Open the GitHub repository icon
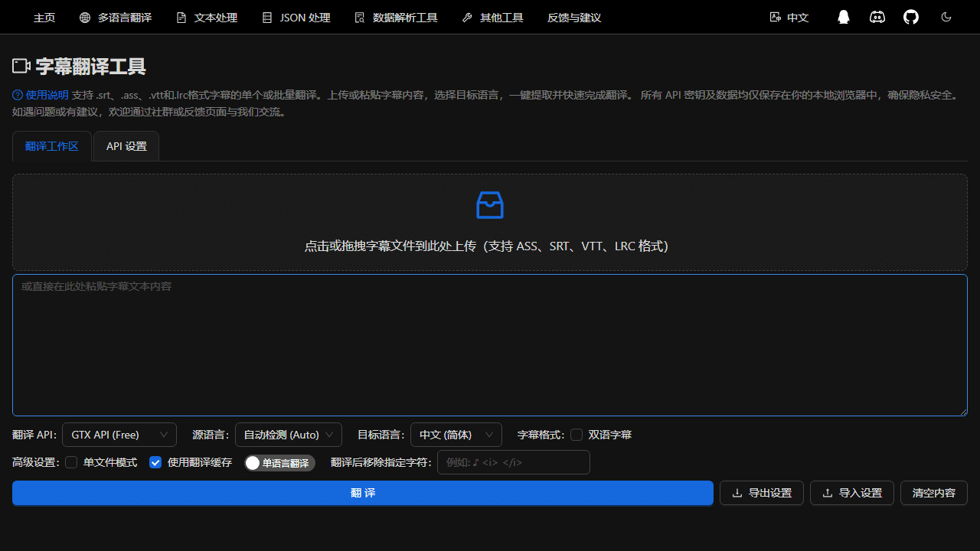 coord(911,17)
